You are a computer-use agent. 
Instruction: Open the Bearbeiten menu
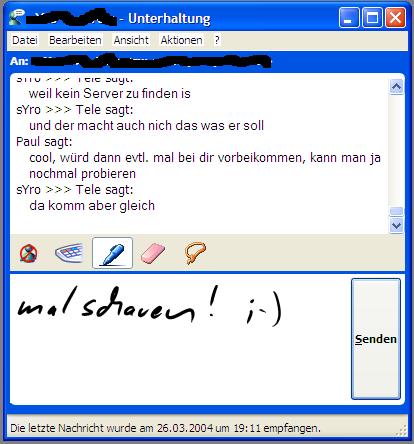click(x=75, y=40)
